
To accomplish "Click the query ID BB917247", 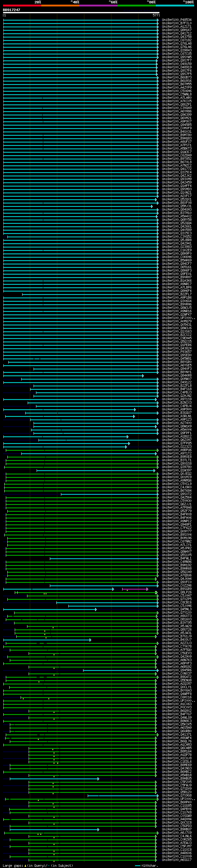I will coord(11,10).
